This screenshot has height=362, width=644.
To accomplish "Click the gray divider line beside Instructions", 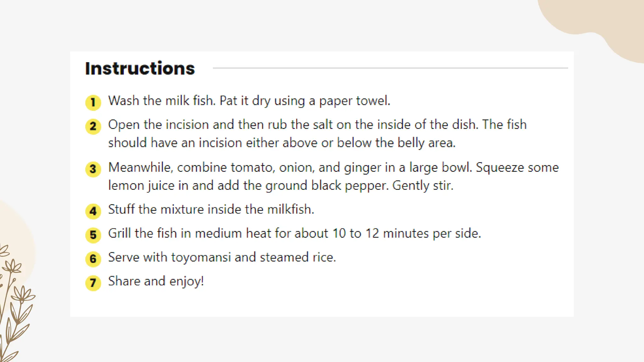I will click(x=390, y=68).
